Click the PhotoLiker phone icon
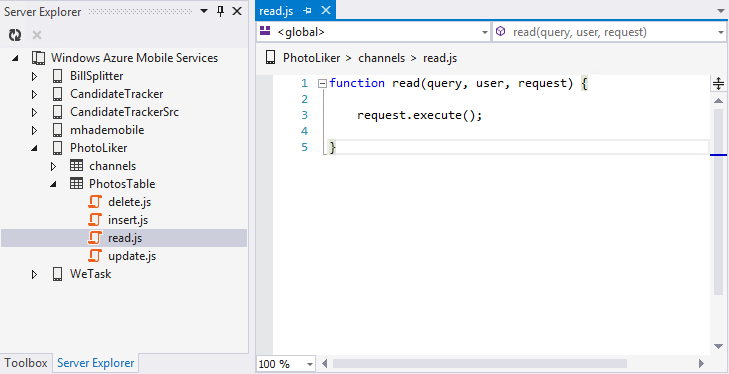729x374 pixels. [57, 148]
